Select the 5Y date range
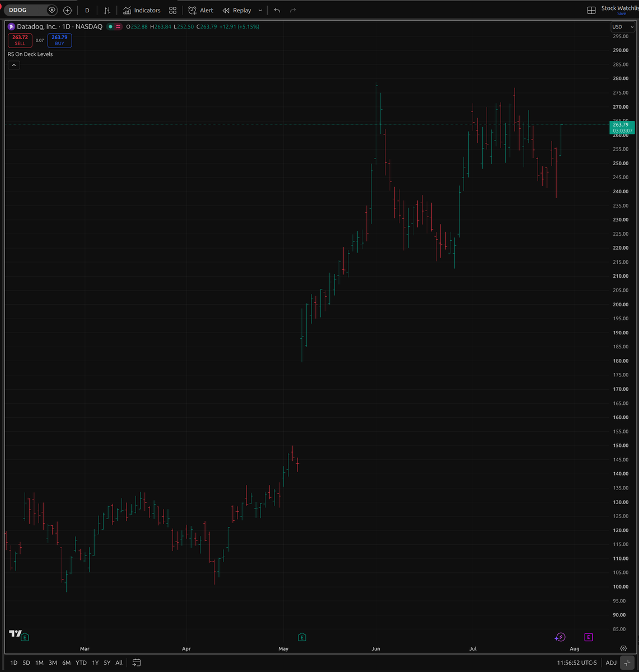This screenshot has height=672, width=639. tap(107, 662)
